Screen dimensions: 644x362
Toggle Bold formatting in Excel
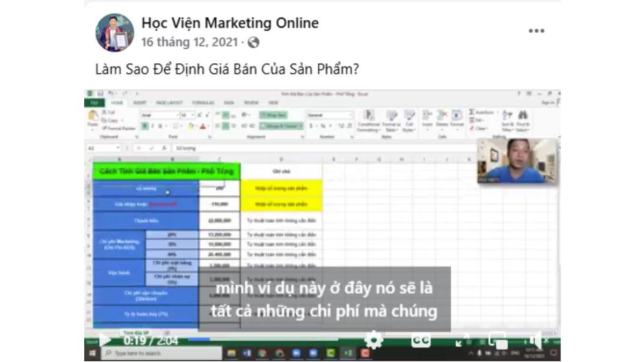click(x=144, y=125)
